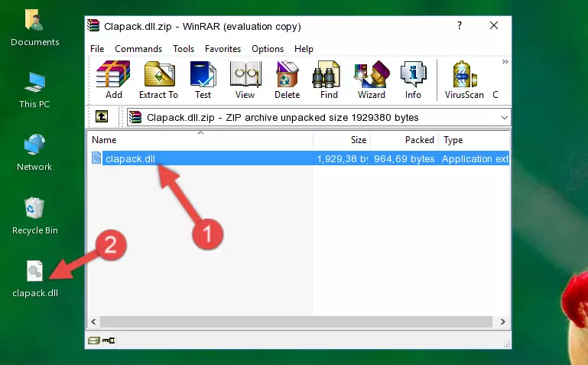588x365 pixels.
Task: Click the horizontal scrollbar track
Action: click(x=296, y=321)
